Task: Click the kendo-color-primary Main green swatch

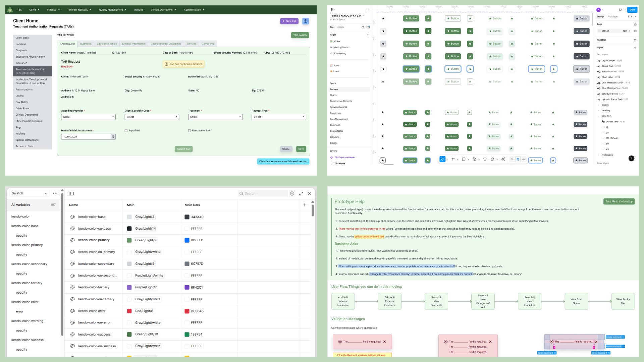Action: click(129, 240)
